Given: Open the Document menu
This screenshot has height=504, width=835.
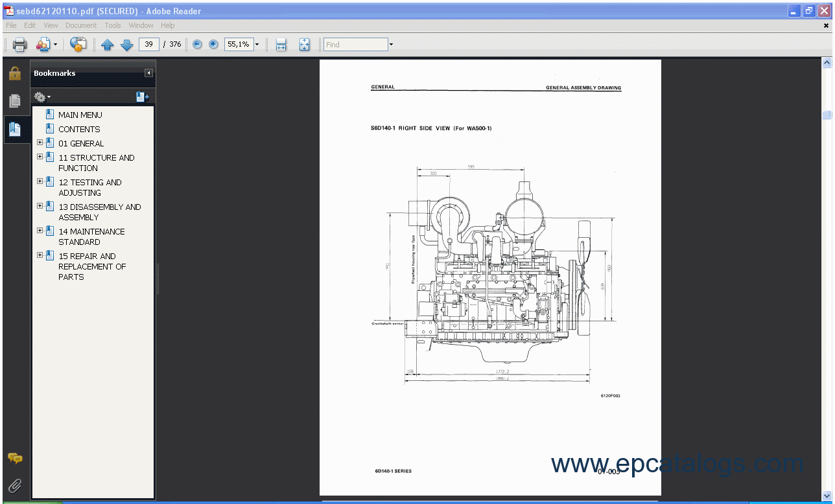Looking at the screenshot, I should [x=81, y=25].
